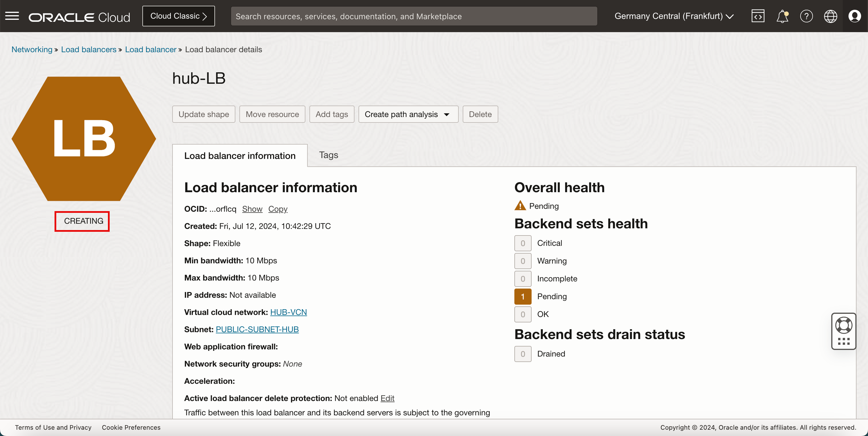Switch to the Tags tab
Screen dimensions: 868x436
click(328, 155)
